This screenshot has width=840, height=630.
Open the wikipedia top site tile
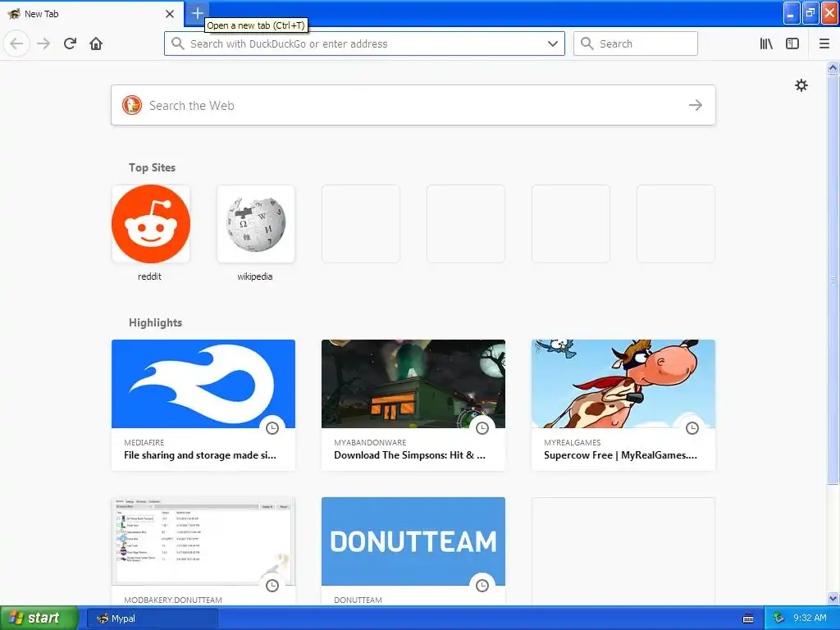[x=256, y=224]
